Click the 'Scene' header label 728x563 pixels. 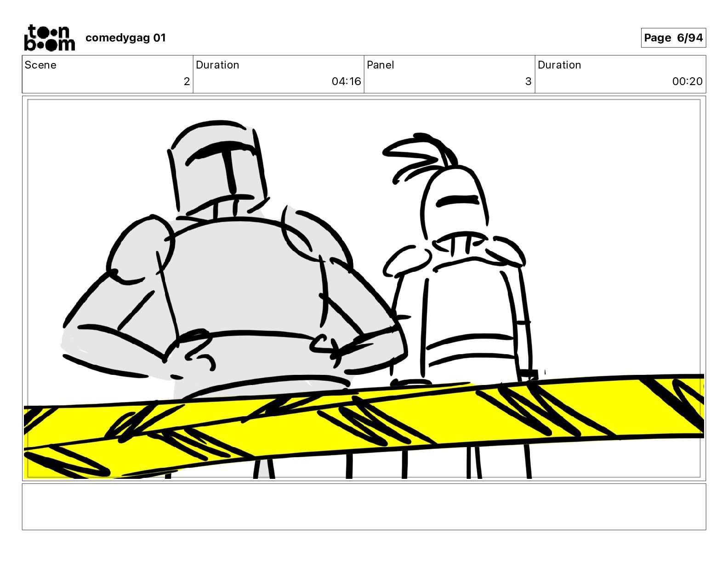click(x=40, y=65)
